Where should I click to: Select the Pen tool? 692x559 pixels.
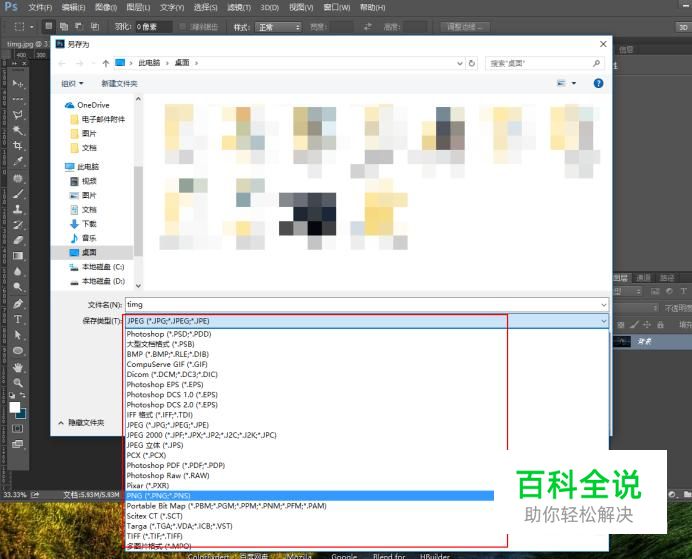tap(18, 304)
